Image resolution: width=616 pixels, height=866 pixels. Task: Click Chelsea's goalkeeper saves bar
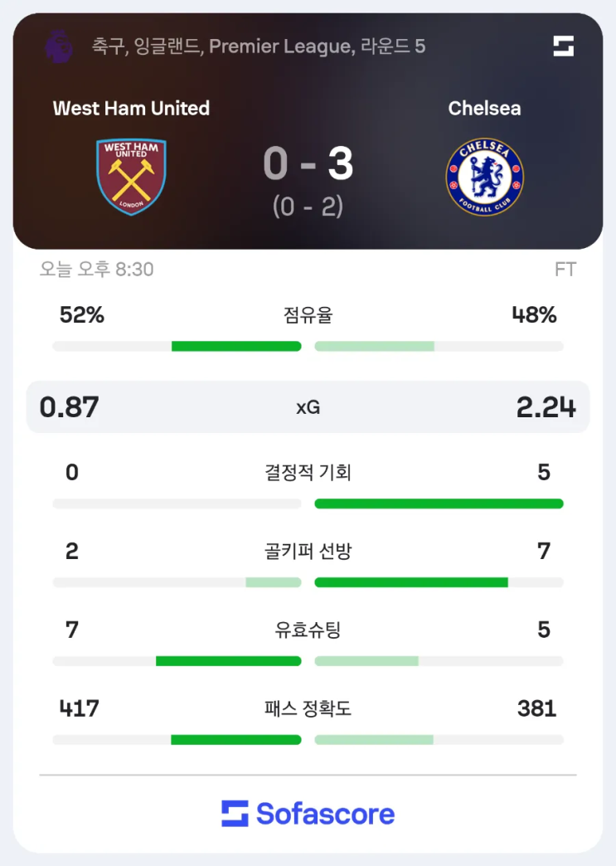pos(411,582)
